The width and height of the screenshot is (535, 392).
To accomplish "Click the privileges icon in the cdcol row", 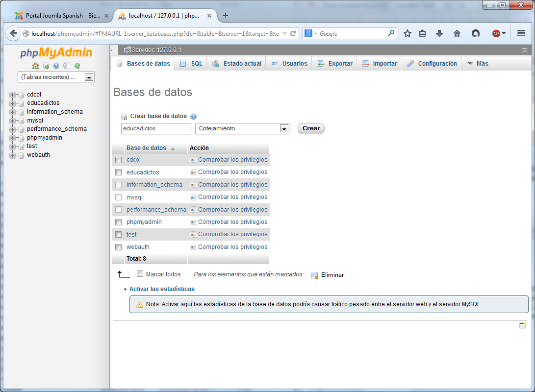I will (193, 160).
